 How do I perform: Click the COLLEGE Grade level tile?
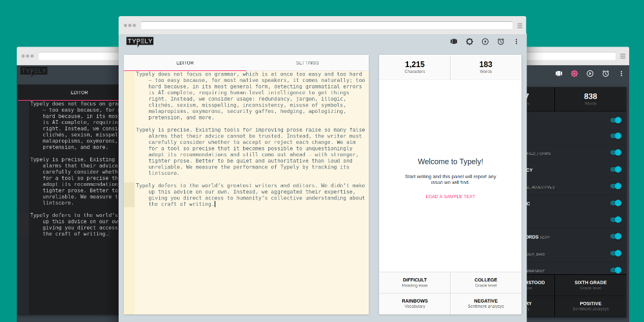coord(486,282)
